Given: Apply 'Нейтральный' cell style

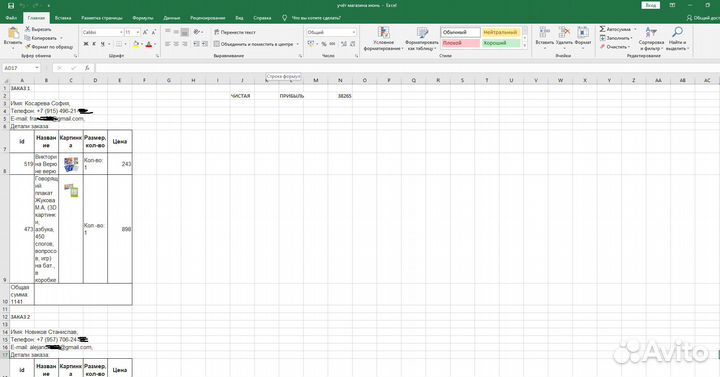Looking at the screenshot, I should [x=501, y=32].
